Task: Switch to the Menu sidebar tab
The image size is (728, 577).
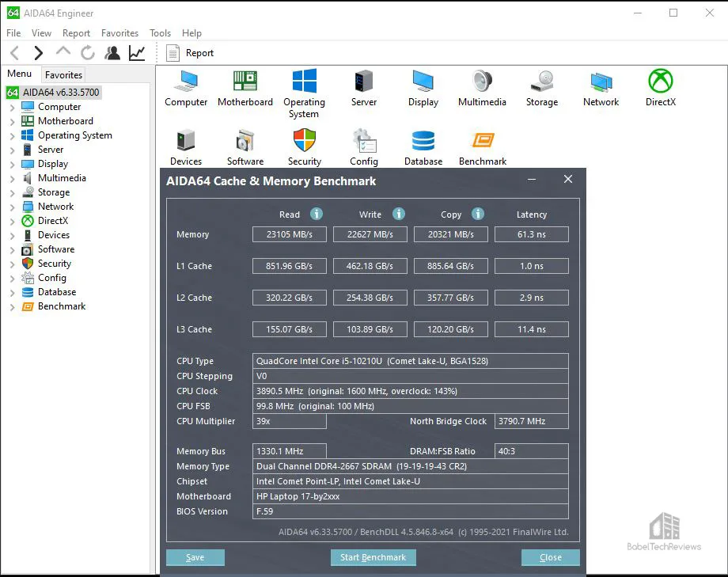Action: coord(20,74)
